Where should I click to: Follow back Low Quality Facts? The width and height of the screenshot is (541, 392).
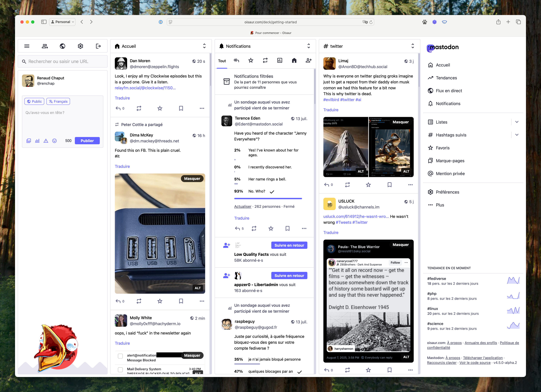click(289, 245)
